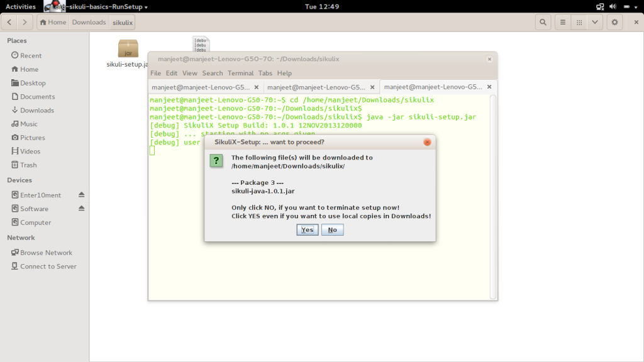The image size is (644, 362).
Task: Click Connect to Server
Action: pyautogui.click(x=45, y=266)
